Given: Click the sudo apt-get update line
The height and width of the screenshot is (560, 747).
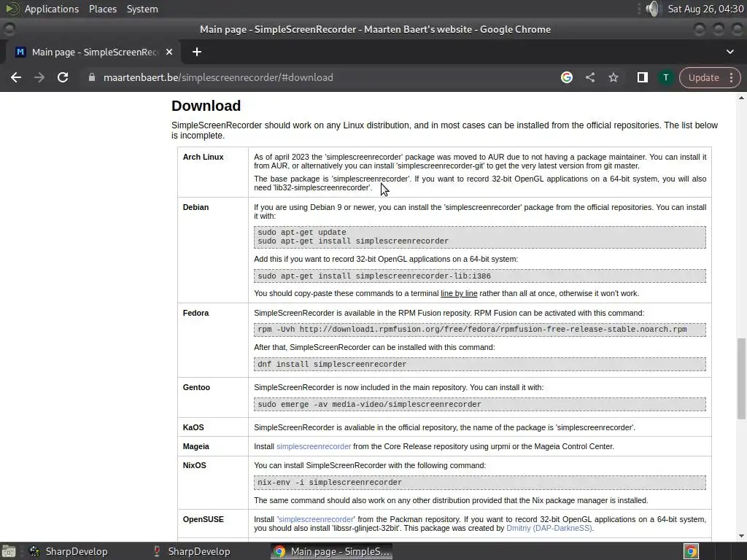Looking at the screenshot, I should 302,233.
